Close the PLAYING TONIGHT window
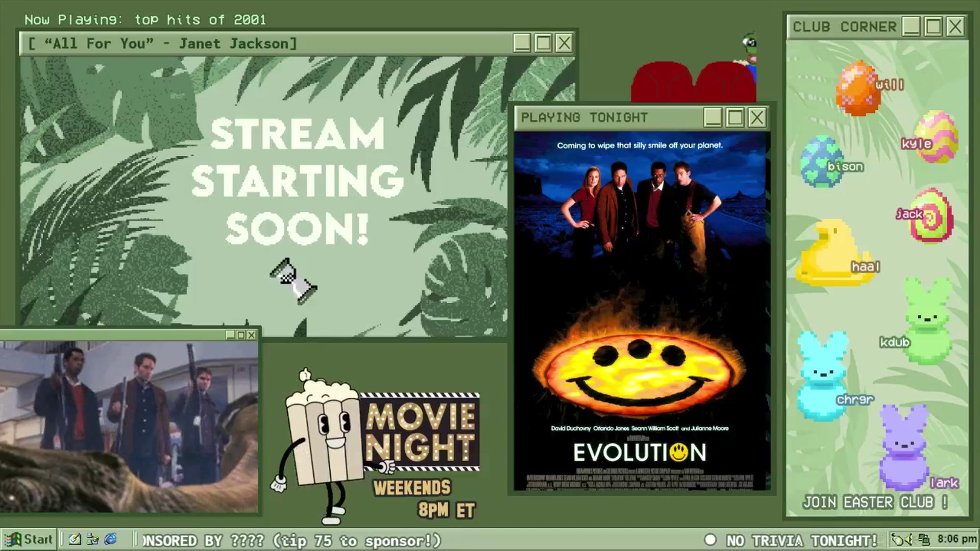 point(757,117)
